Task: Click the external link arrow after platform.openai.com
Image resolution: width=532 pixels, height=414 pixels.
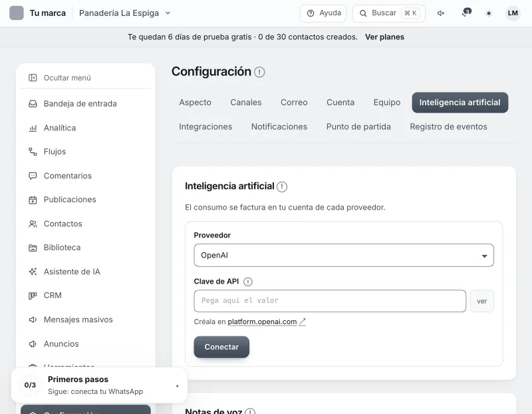Action: point(303,321)
